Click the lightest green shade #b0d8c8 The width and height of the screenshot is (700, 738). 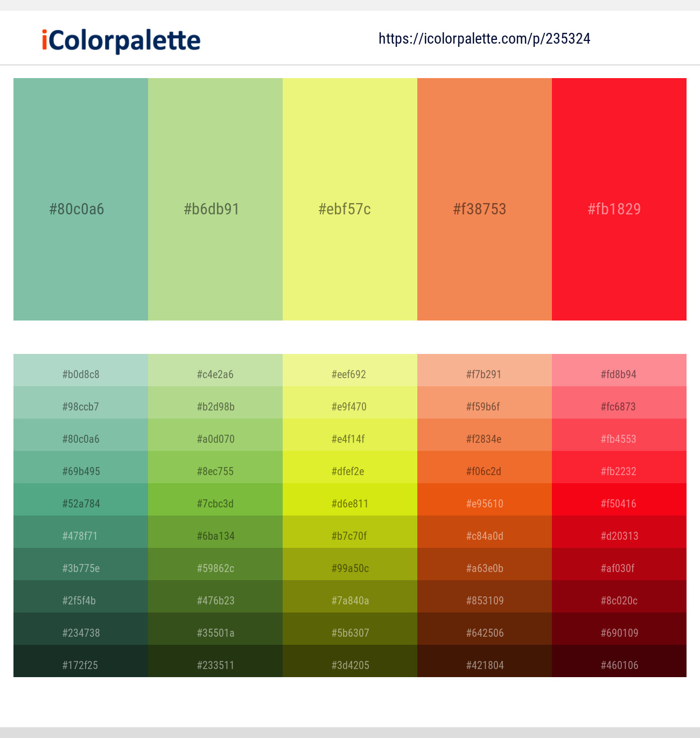point(80,374)
